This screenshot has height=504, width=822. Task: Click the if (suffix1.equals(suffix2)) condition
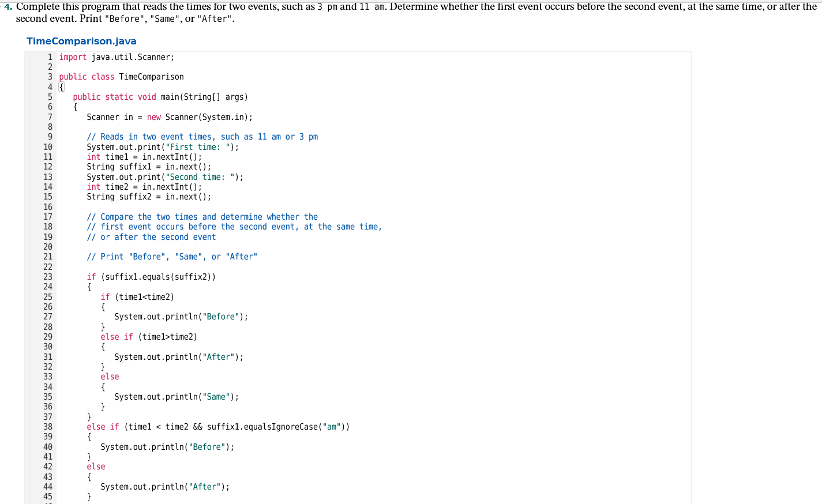tap(152, 276)
